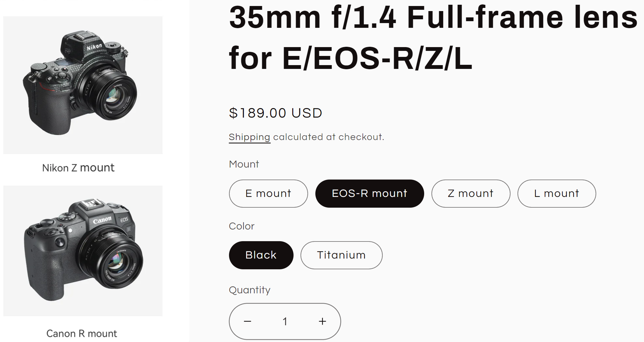Click the 35mm f/1.4 product title
This screenshot has height=342, width=644.
(433, 37)
